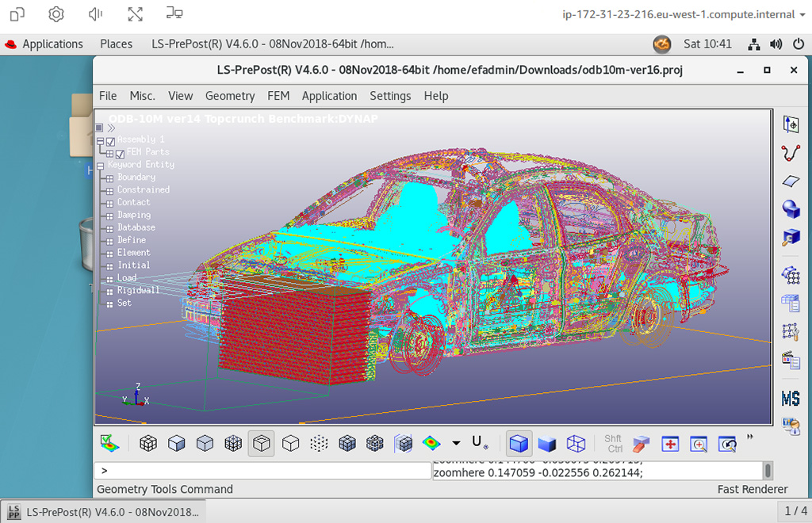The width and height of the screenshot is (812, 523).
Task: Activate the point cloud display icon
Action: 319,444
